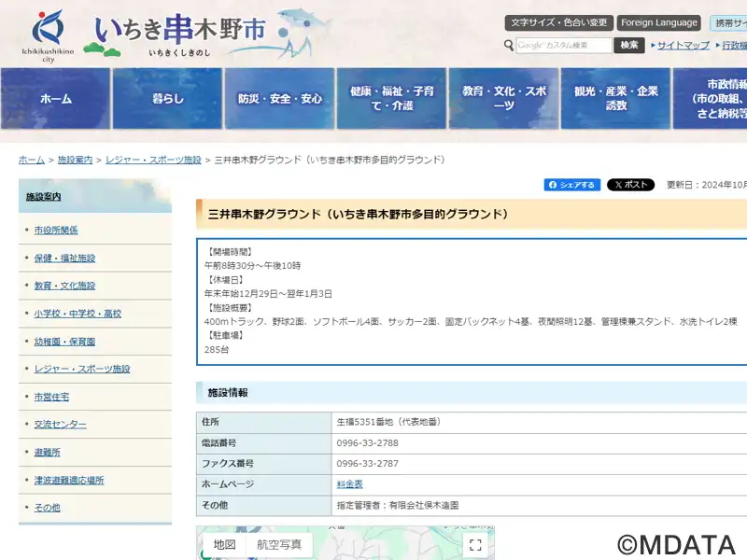Type in the Google custom search field

pyautogui.click(x=564, y=45)
